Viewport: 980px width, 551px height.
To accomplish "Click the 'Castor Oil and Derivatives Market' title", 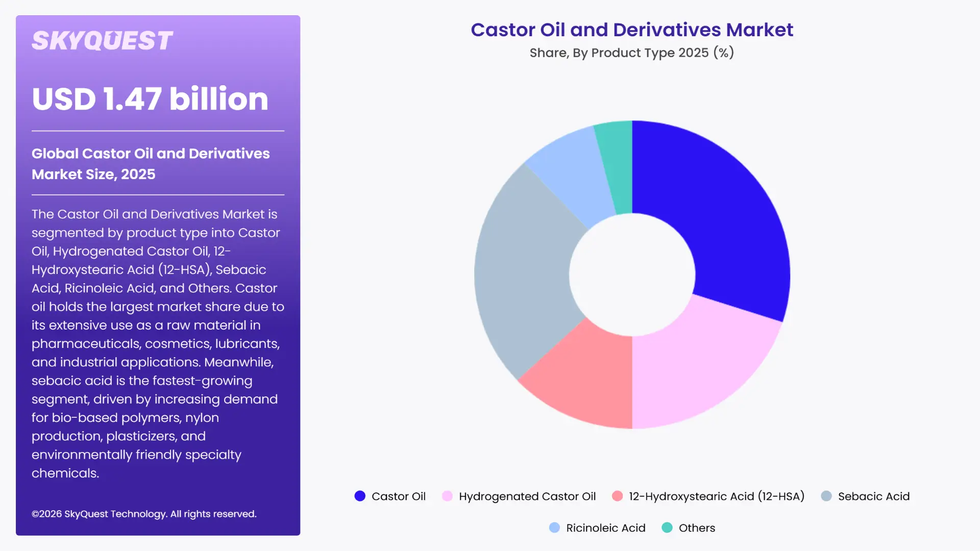I will pos(632,30).
